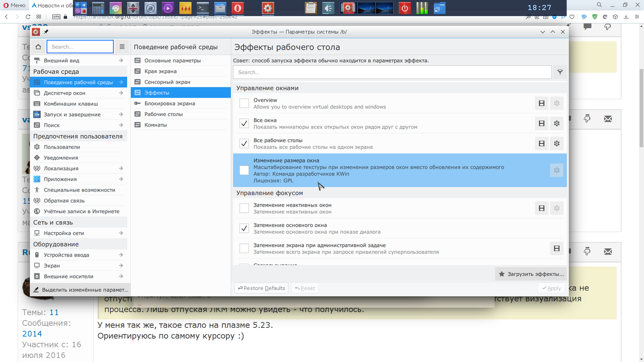
Task: Focus the sidebar Search field
Action: [x=80, y=47]
